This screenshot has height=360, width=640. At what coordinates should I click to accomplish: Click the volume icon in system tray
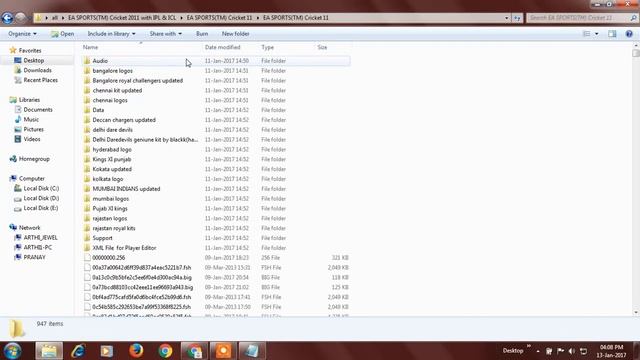(x=572, y=351)
